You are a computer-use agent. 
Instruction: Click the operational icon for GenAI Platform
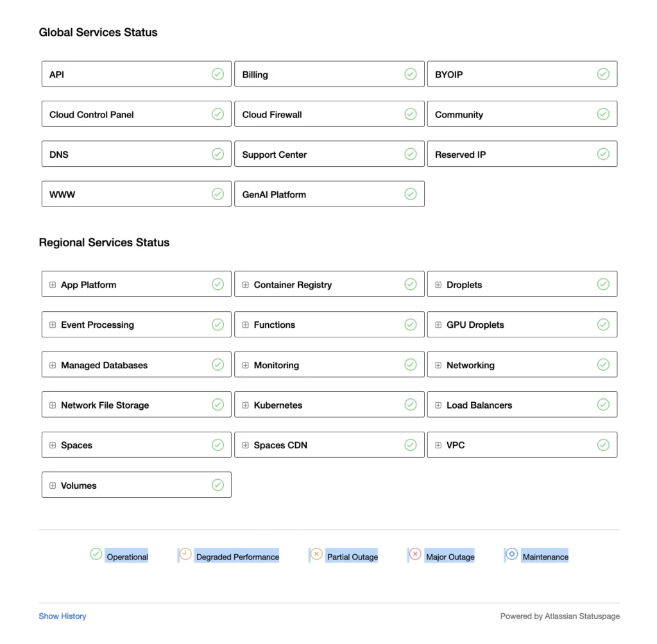pyautogui.click(x=411, y=194)
